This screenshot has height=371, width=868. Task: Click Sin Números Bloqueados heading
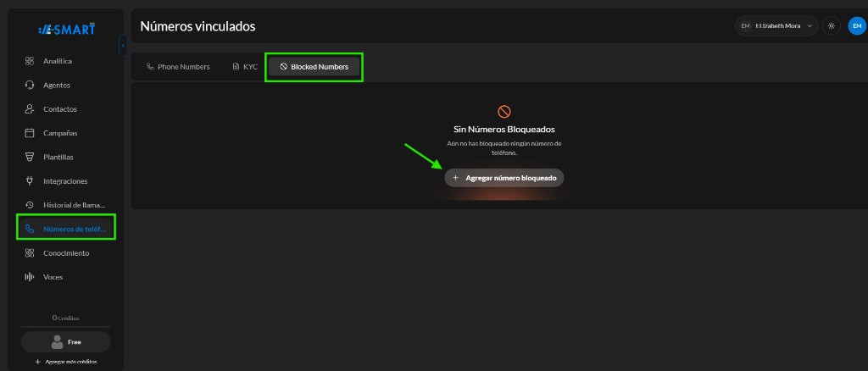(504, 130)
